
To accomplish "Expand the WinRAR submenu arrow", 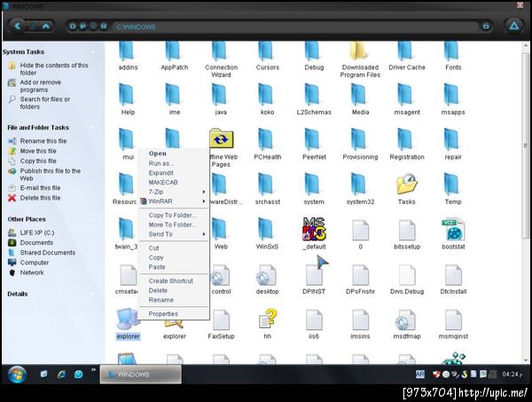I will [204, 201].
